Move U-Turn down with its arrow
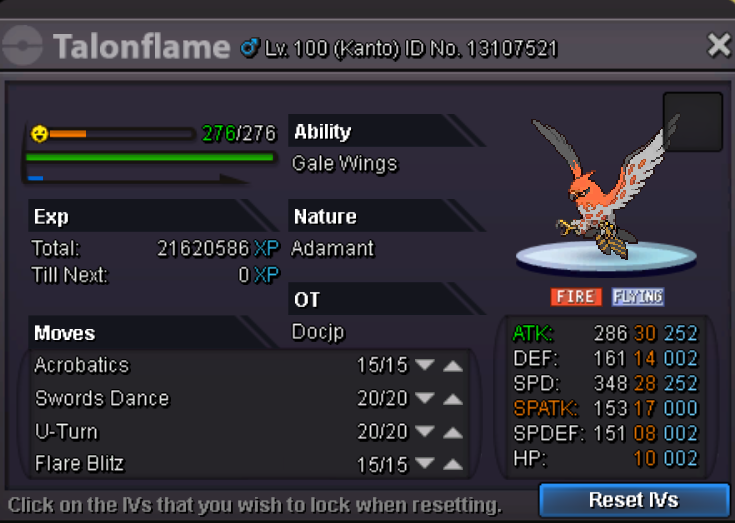Screen dimensions: 735x523 (x=425, y=431)
